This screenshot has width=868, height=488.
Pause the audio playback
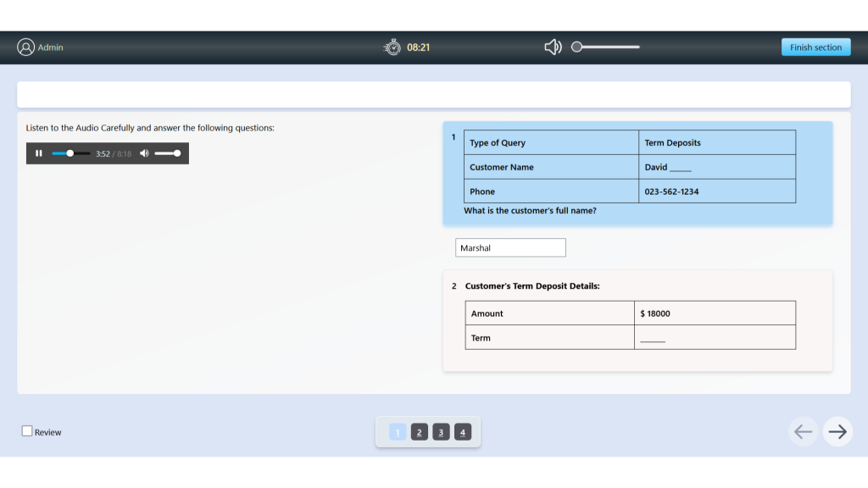pos(39,153)
